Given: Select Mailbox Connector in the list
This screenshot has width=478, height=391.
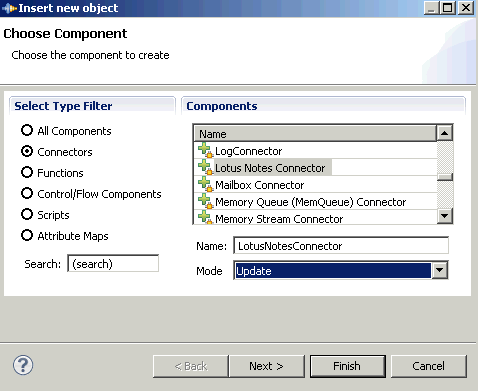Looking at the screenshot, I should pos(315,185).
